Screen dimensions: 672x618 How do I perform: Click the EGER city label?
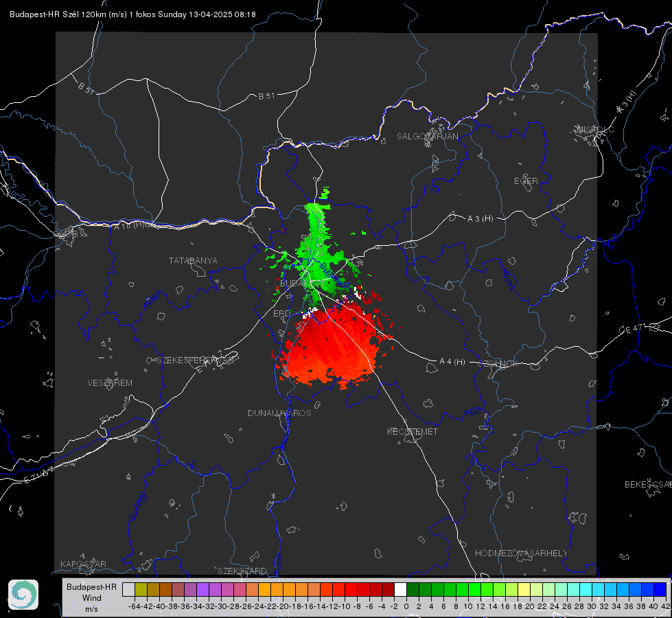[x=526, y=181]
